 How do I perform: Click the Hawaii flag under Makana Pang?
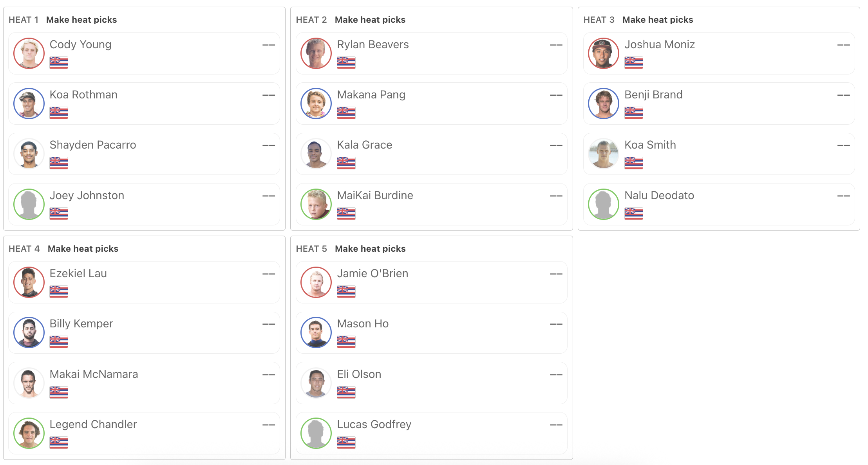pos(346,113)
